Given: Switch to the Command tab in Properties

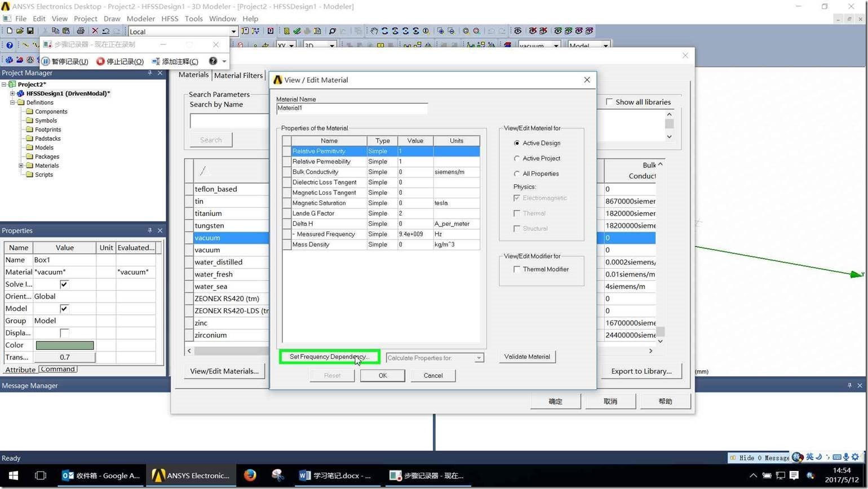Looking at the screenshot, I should point(57,370).
